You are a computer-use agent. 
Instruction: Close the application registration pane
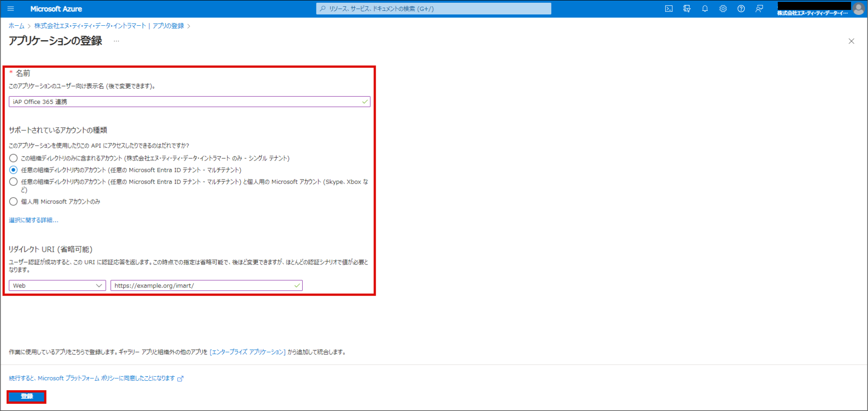coord(851,41)
